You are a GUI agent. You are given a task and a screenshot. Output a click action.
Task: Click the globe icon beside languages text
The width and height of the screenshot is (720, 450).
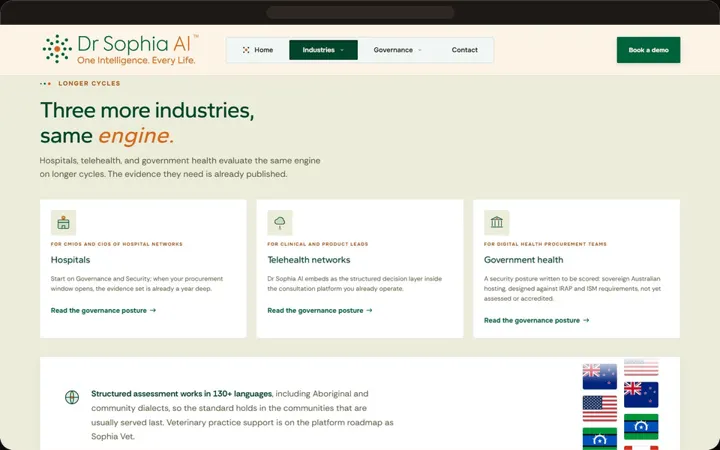tap(72, 397)
